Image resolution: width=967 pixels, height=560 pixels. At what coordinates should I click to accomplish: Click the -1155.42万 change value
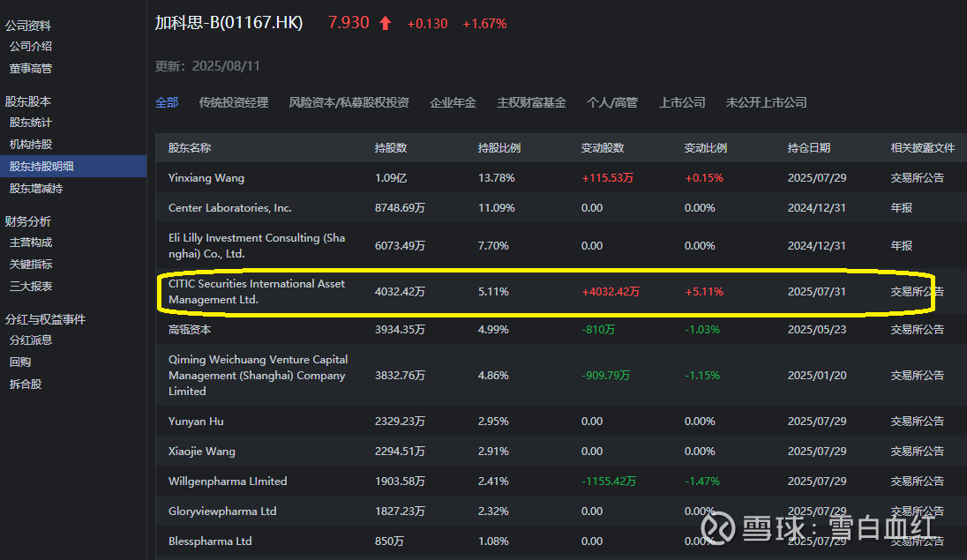[x=609, y=481]
